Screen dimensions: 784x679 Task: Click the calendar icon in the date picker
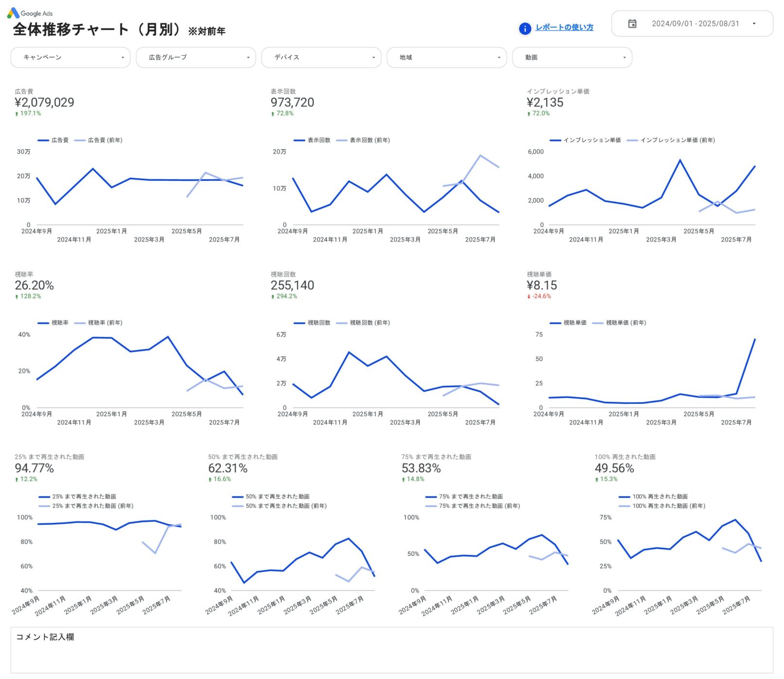pyautogui.click(x=633, y=24)
